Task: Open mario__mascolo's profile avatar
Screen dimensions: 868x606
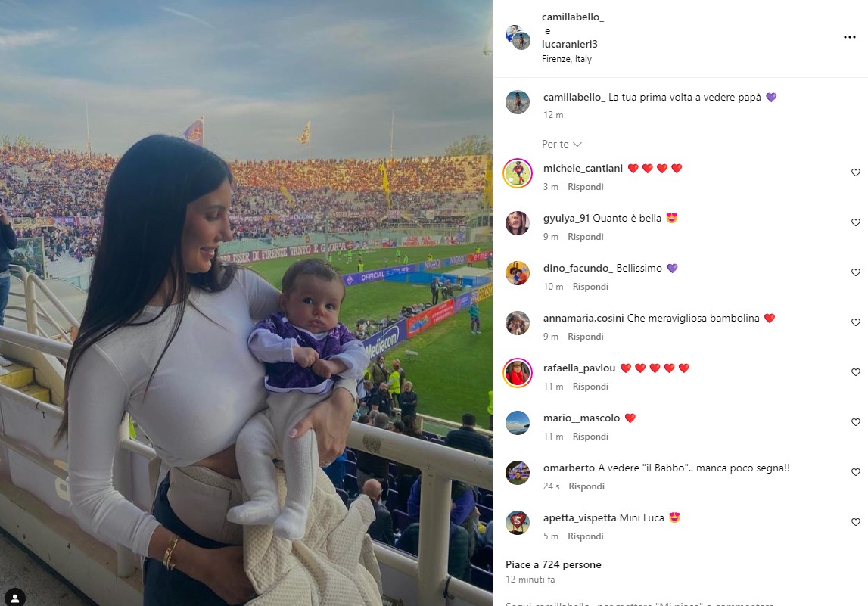Action: [518, 423]
